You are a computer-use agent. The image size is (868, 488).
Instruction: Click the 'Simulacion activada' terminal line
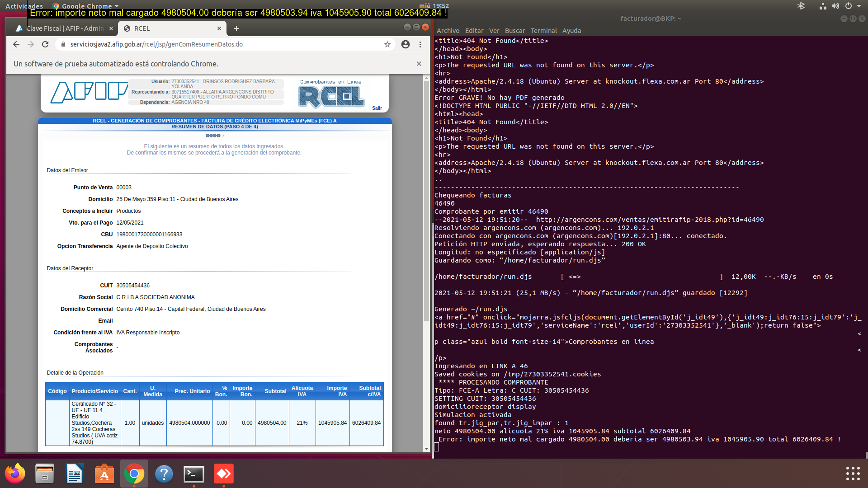click(473, 415)
